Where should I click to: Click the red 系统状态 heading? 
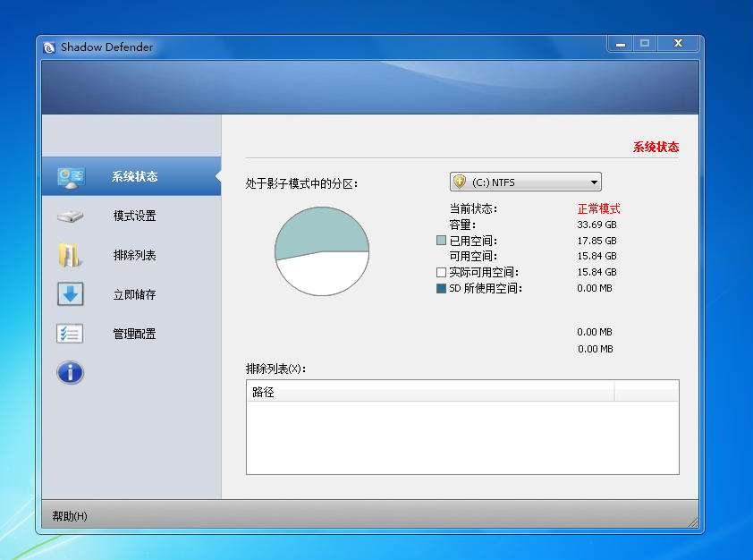(x=656, y=147)
